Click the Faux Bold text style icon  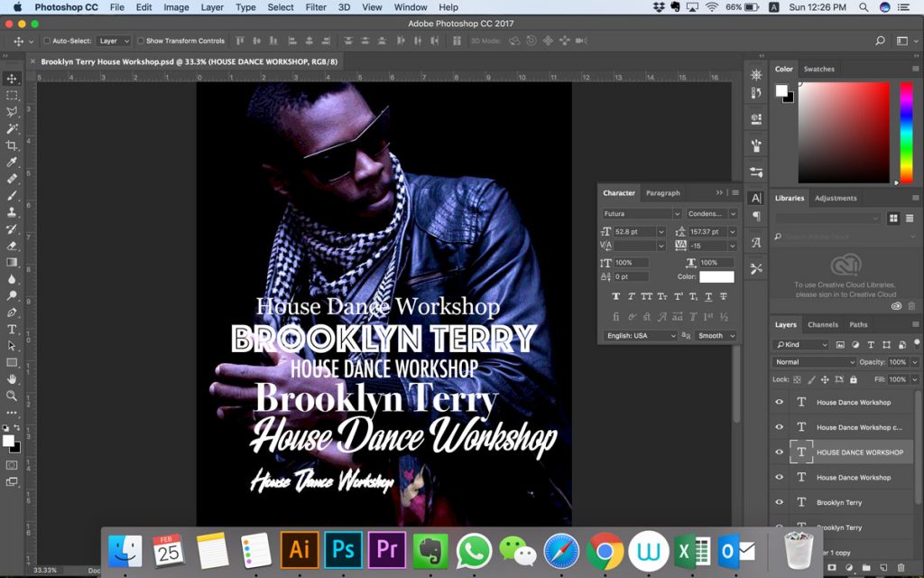click(x=616, y=296)
